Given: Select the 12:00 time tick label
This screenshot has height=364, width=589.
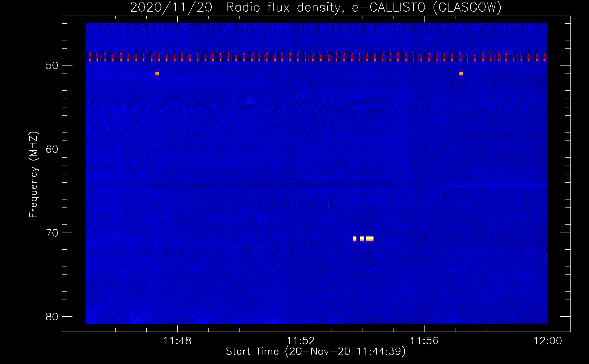Looking at the screenshot, I should point(548,341).
